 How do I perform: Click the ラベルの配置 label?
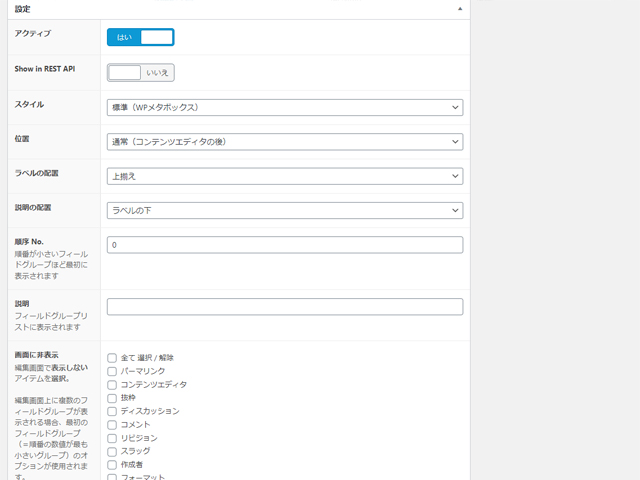[36, 173]
